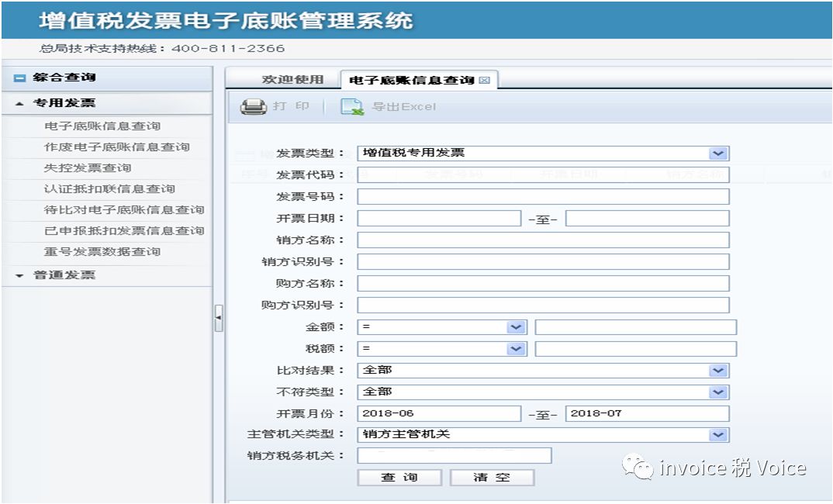Focus the 发票号码 input field
833x504 pixels.
point(543,196)
